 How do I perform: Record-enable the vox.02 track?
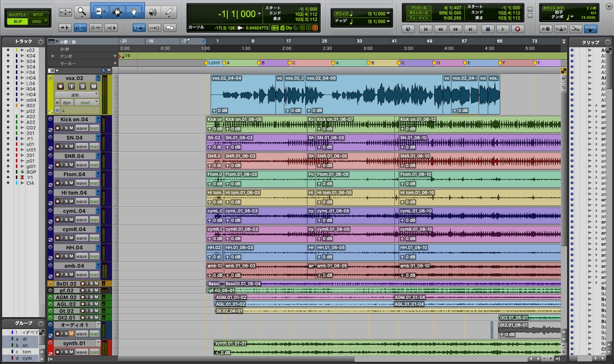(60, 86)
